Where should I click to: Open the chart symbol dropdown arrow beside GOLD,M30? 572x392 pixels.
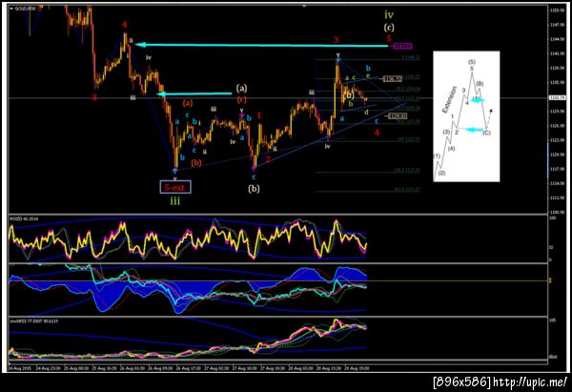pyautogui.click(x=11, y=8)
